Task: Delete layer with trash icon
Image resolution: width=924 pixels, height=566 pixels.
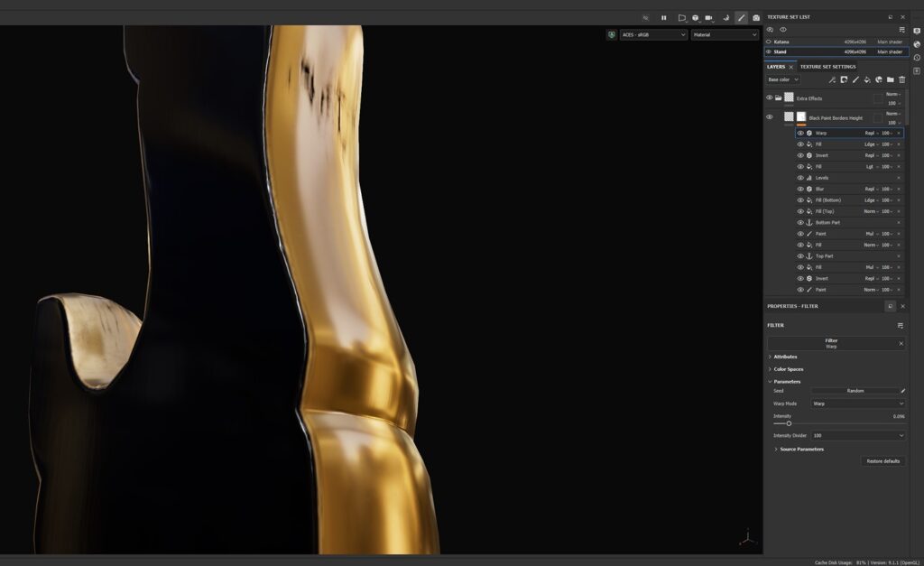Action: (x=901, y=79)
